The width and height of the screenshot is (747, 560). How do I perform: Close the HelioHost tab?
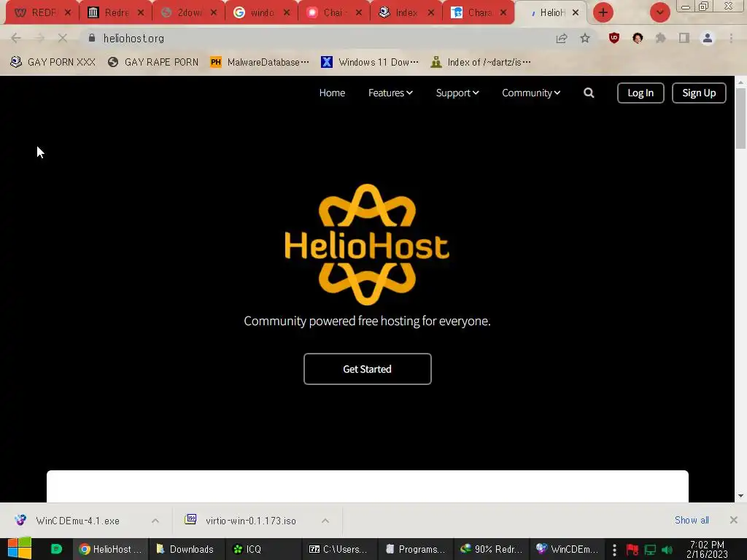click(576, 12)
